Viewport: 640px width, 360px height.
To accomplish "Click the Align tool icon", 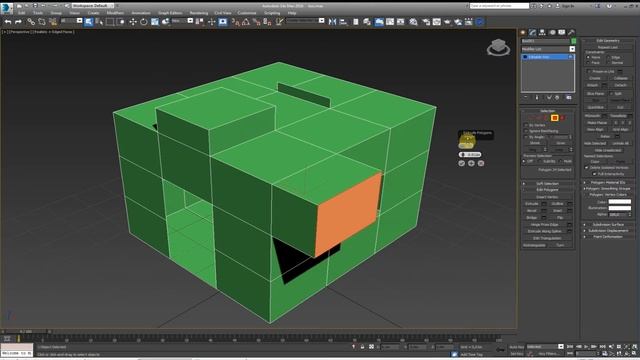I will coord(343,22).
